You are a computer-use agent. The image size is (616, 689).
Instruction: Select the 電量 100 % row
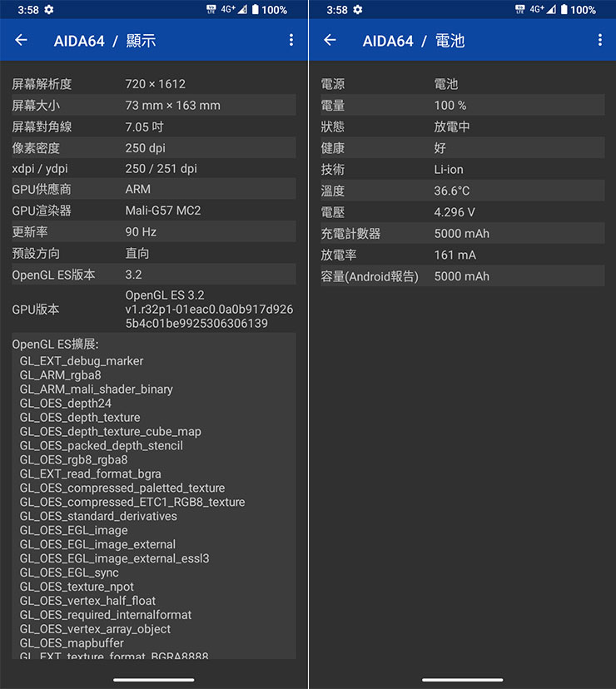[x=462, y=106]
